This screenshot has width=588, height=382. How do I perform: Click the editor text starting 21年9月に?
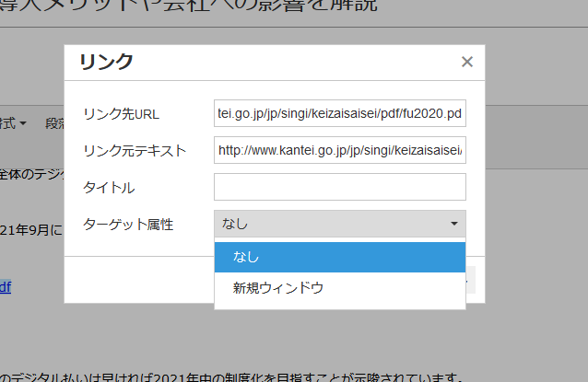click(x=31, y=229)
